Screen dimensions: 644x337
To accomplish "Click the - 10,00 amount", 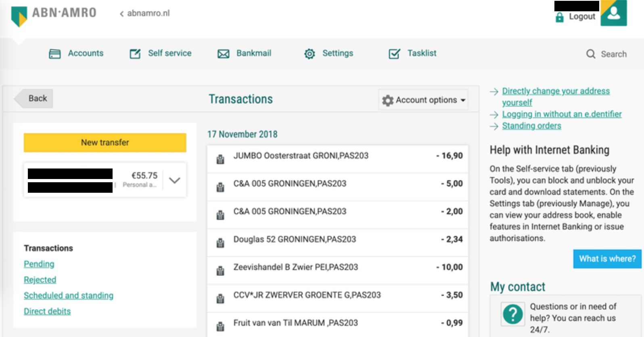I will 450,267.
